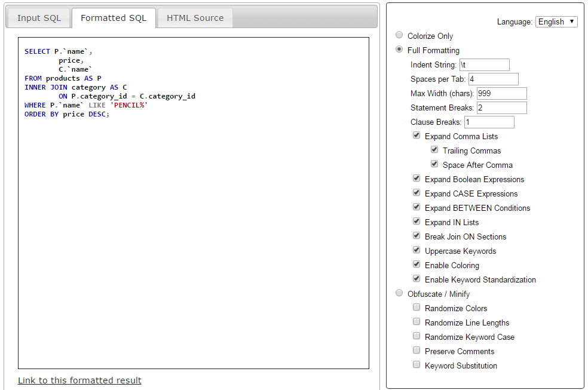The height and width of the screenshot is (390, 588).
Task: Focus the Spaces per Tab field
Action: (x=493, y=79)
